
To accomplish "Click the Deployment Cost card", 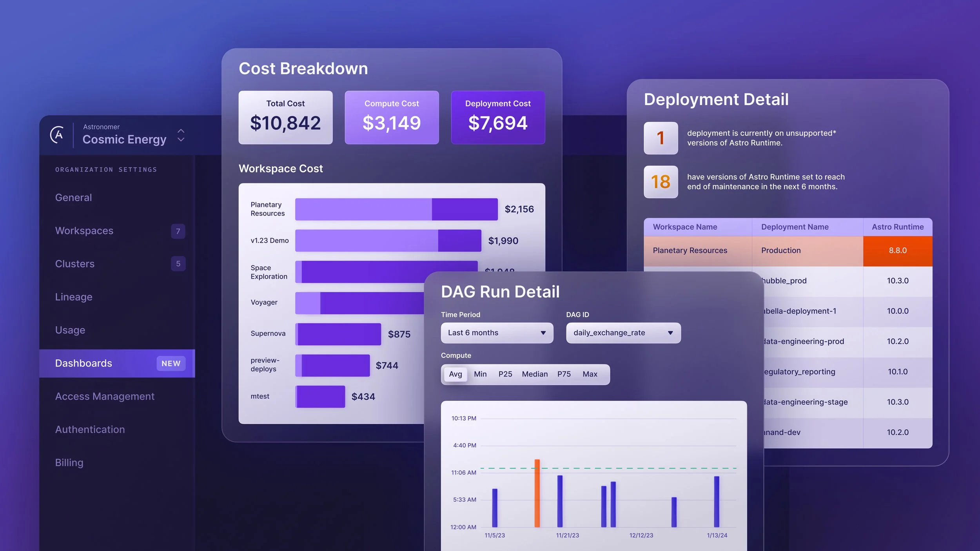I will pos(497,117).
